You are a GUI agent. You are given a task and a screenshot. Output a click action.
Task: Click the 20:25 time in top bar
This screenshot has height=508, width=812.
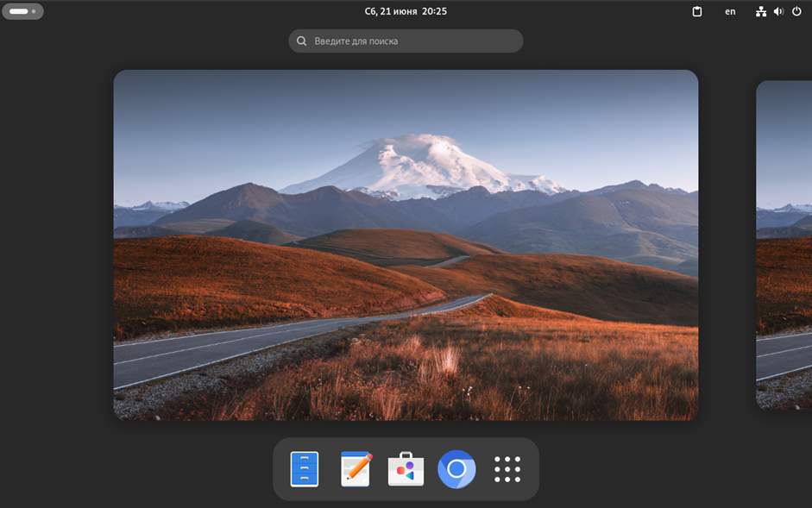pyautogui.click(x=435, y=12)
